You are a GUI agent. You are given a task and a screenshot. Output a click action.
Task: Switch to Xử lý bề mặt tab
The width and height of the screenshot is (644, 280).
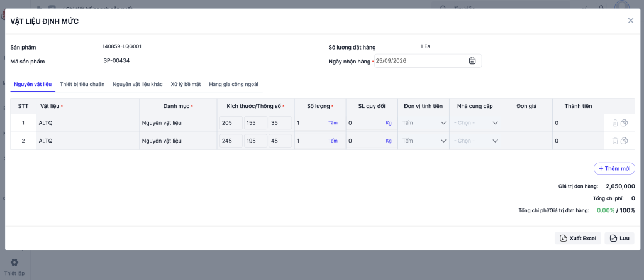point(186,85)
